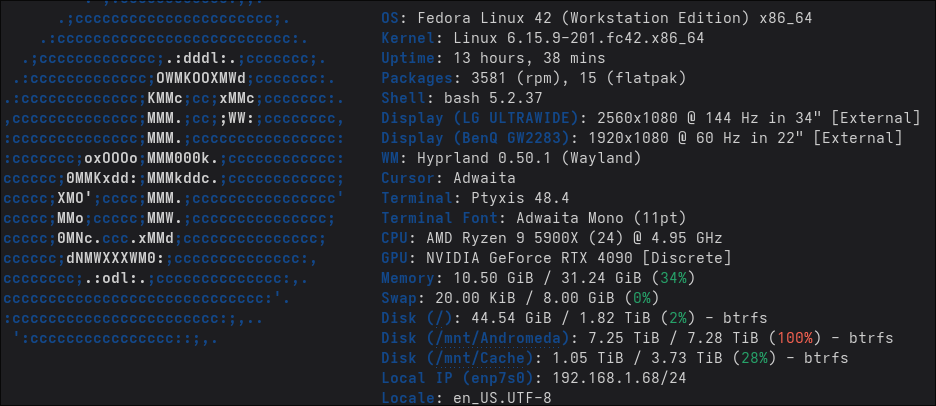Click the /mnt/Cache disk line

pos(615,358)
